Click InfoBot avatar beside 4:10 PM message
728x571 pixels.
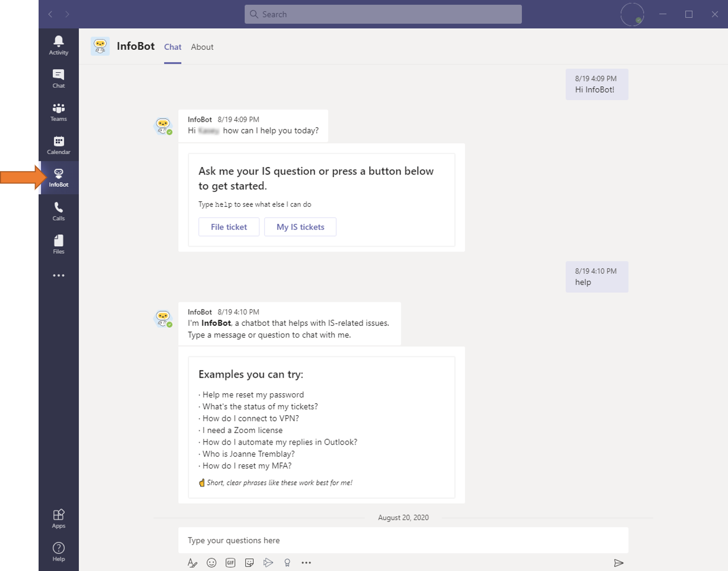(163, 318)
